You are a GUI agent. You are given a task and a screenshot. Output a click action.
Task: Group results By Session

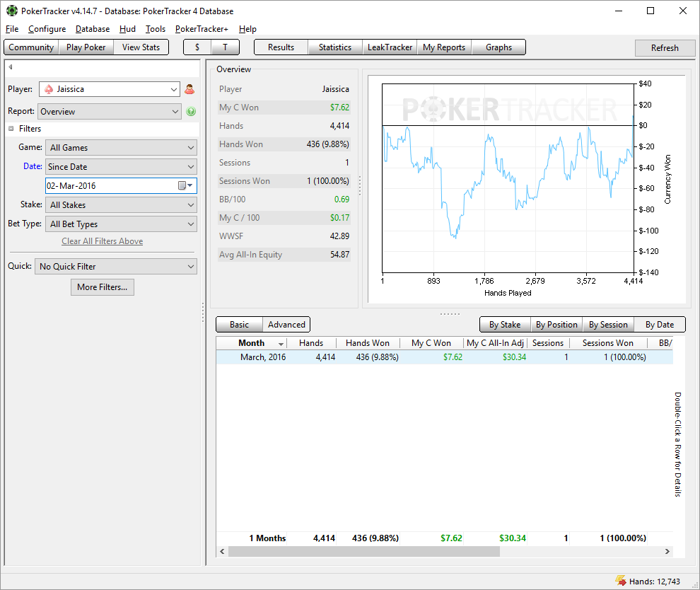coord(608,325)
